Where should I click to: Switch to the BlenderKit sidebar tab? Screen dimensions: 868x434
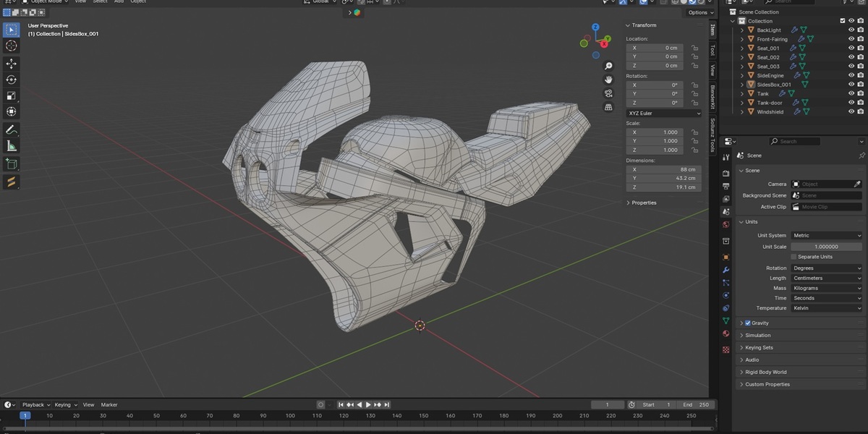(x=712, y=97)
